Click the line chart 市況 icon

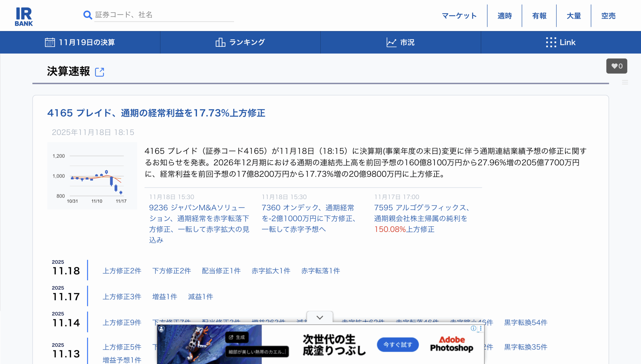tap(391, 42)
